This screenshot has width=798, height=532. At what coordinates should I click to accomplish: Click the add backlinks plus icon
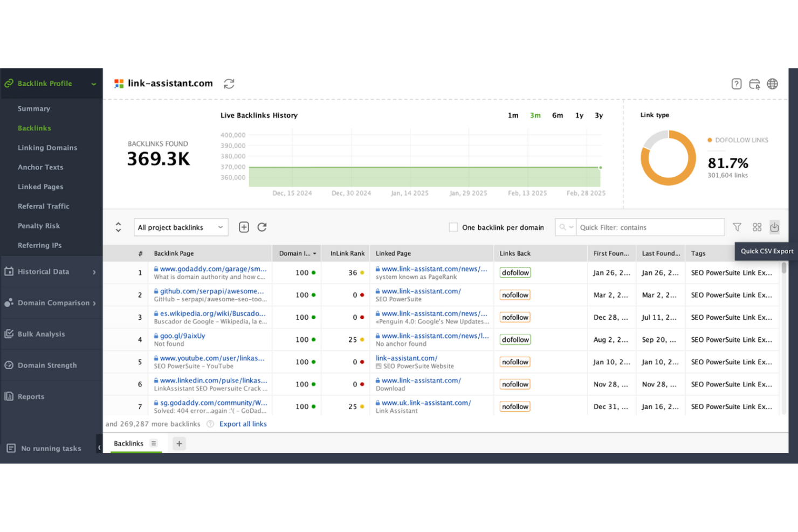click(x=244, y=227)
